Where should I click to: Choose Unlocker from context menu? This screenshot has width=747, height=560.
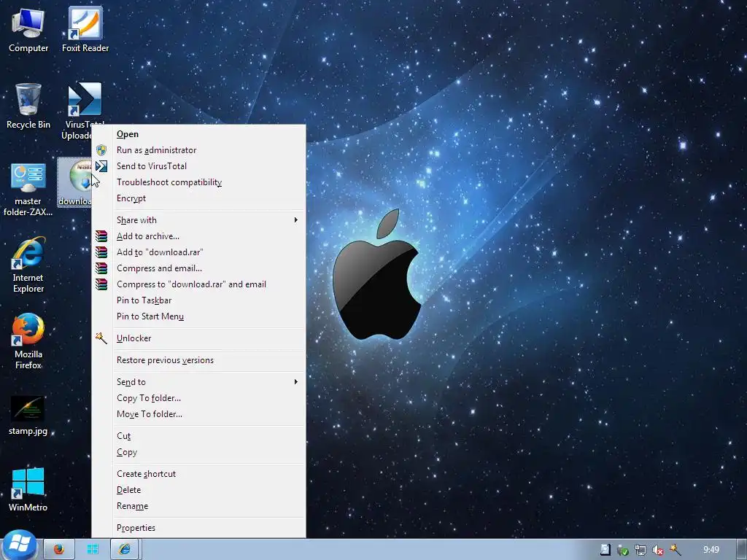coord(198,338)
